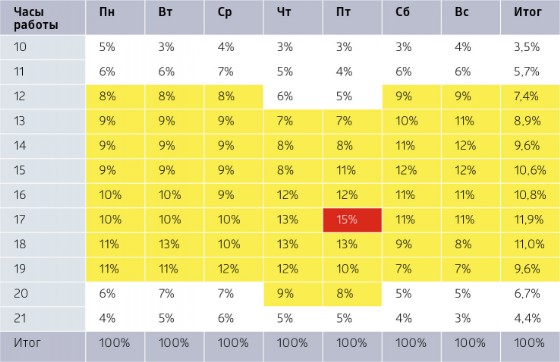560x362 pixels.
Task: Click the red 15% cell
Action: [x=352, y=220]
